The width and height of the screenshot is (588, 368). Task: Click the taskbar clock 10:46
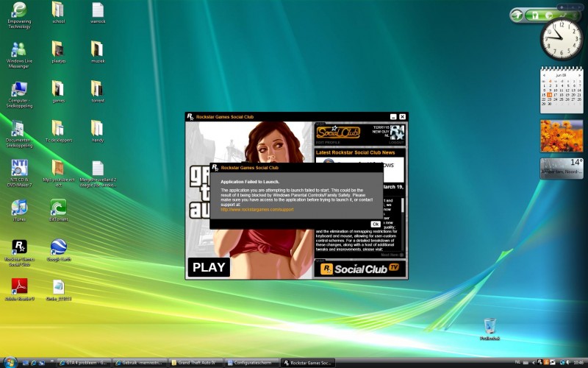[578, 362]
